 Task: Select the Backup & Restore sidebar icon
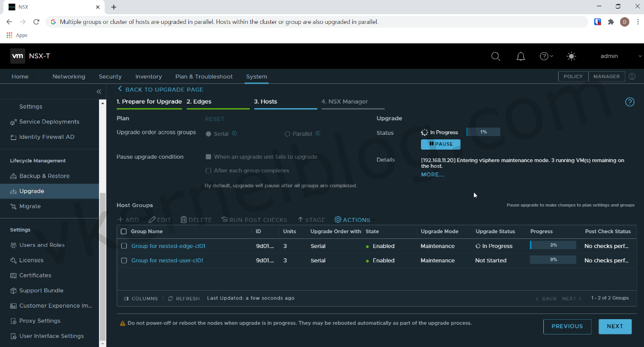coord(13,176)
